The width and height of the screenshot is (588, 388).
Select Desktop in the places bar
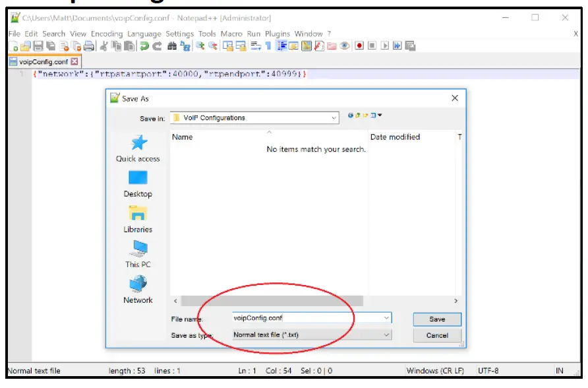point(138,184)
